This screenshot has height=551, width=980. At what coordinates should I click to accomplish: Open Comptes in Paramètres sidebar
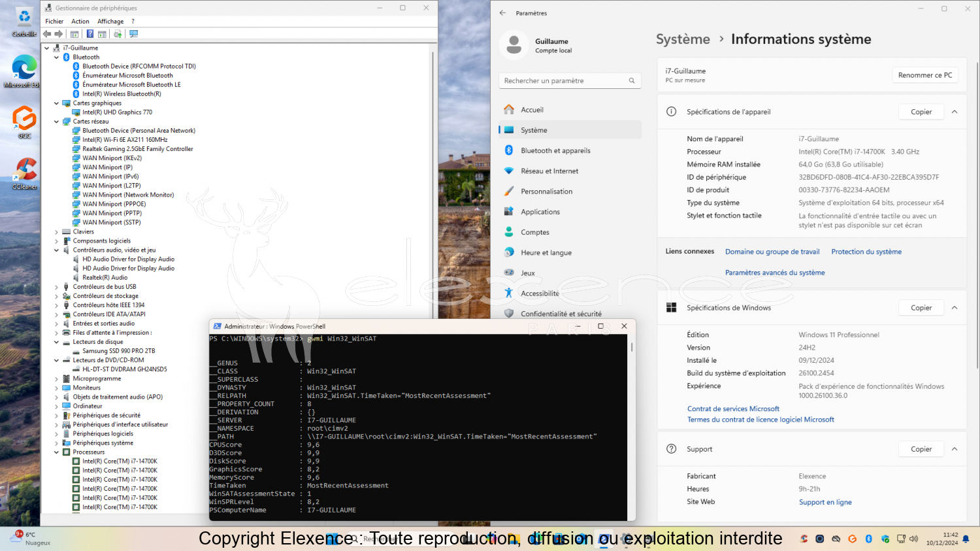[x=570, y=232]
